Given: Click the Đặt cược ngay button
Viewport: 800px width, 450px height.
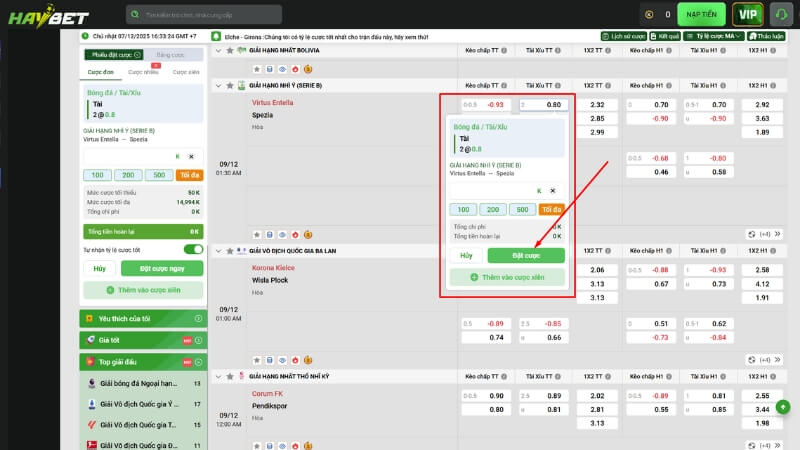Looking at the screenshot, I should [162, 268].
